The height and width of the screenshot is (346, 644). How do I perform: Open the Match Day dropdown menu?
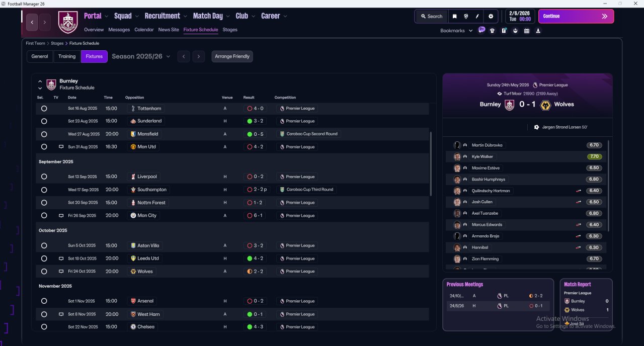[211, 16]
